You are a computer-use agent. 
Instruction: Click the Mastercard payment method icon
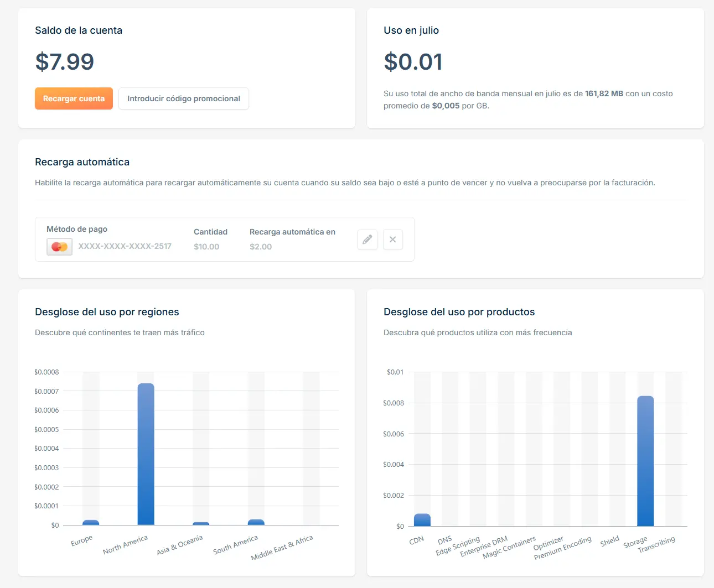59,247
